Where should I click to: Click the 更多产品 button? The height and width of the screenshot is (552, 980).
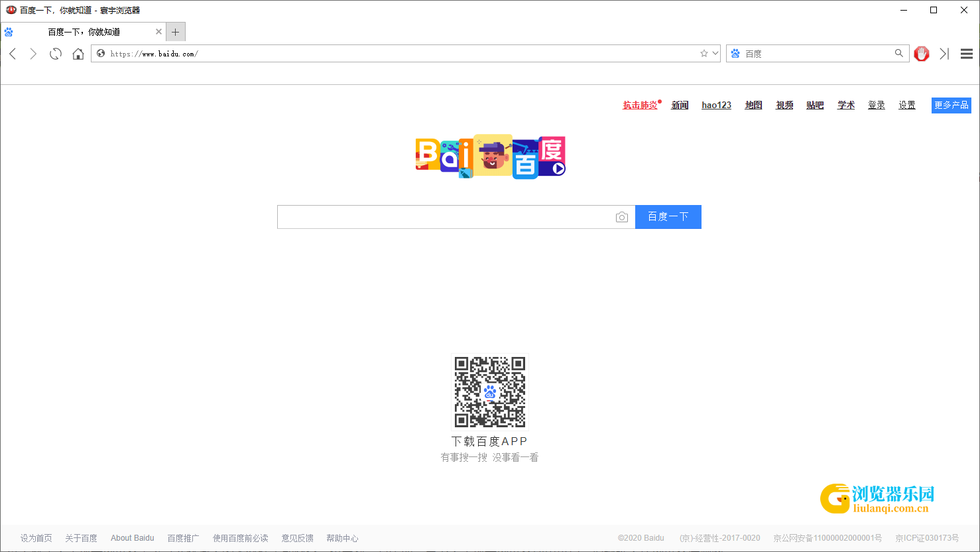951,105
